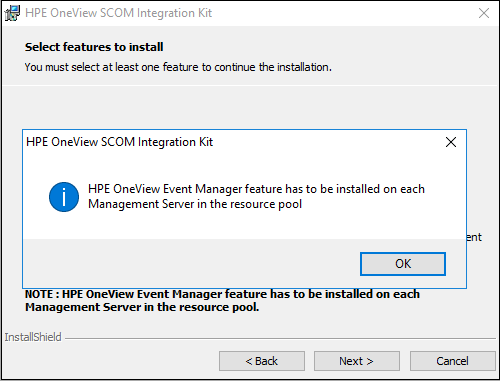This screenshot has width=500, height=381.
Task: Click the bold NOTE text about the resource pool
Action: point(222,300)
